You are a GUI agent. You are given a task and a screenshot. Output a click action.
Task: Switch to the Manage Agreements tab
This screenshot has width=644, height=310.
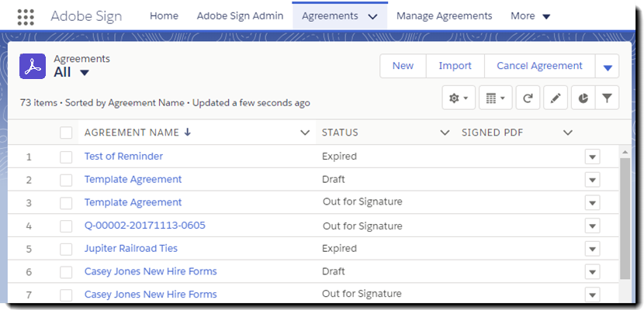(x=444, y=15)
